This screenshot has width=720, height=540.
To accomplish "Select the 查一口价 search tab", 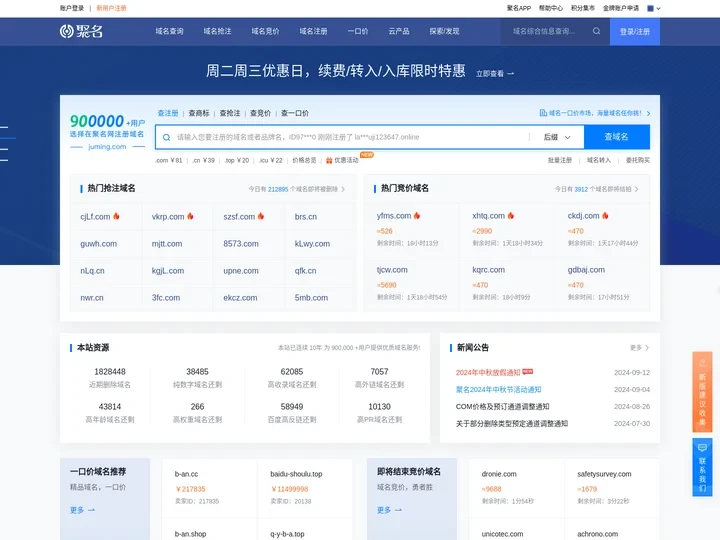I will [295, 113].
